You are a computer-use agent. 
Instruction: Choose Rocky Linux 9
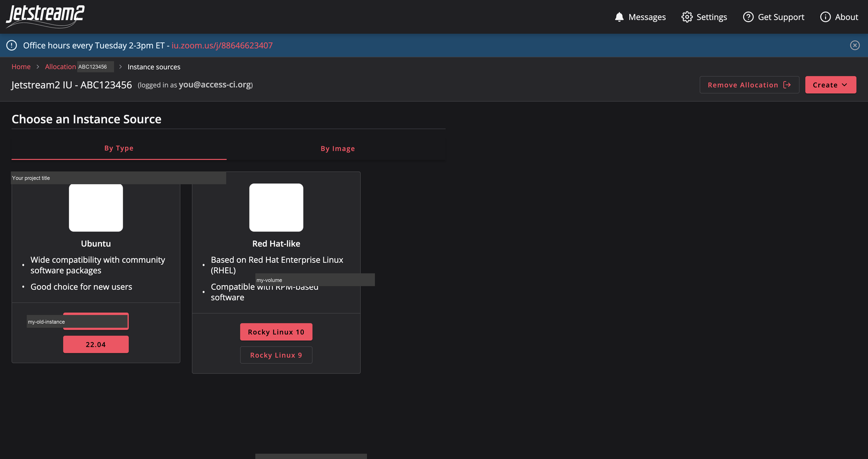276,355
